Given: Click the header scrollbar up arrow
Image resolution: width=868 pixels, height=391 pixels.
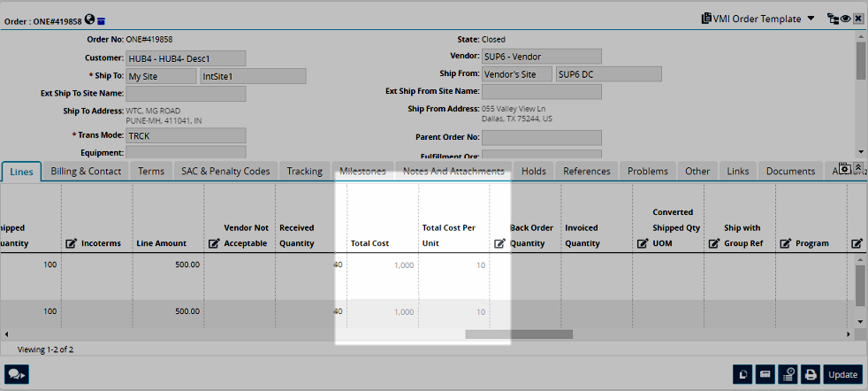Looking at the screenshot, I should pyautogui.click(x=860, y=38).
